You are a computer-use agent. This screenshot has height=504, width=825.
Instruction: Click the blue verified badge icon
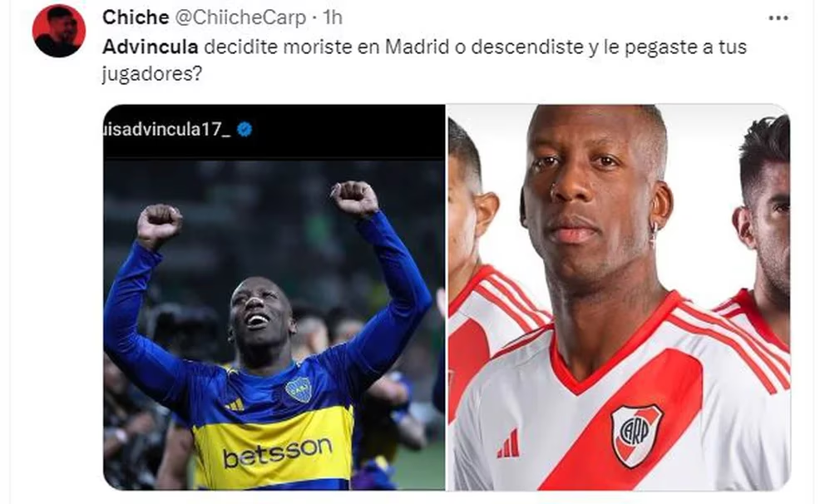tap(245, 129)
